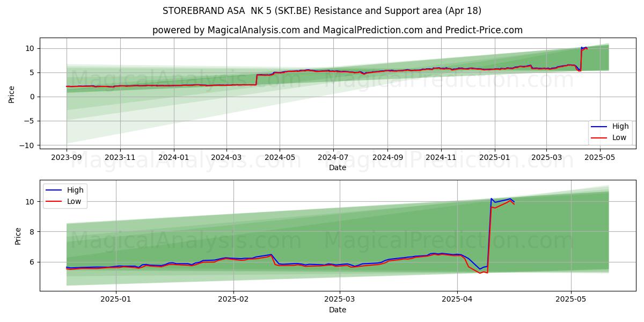Click the '2023-11' date tick label
The width and height of the screenshot is (644, 322).
[120, 158]
